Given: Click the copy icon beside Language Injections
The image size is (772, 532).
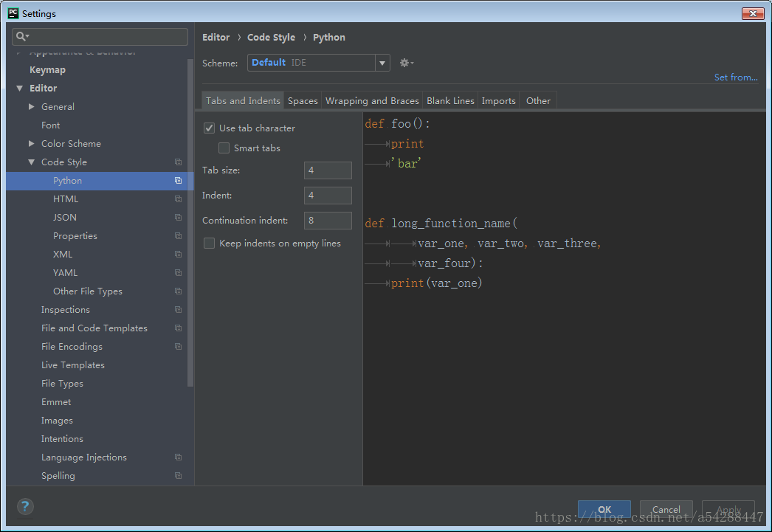Looking at the screenshot, I should pos(178,457).
